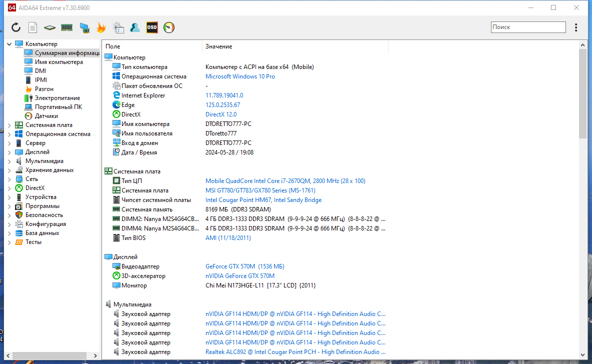Click the vertical scrollbar down arrow

click(x=582, y=355)
